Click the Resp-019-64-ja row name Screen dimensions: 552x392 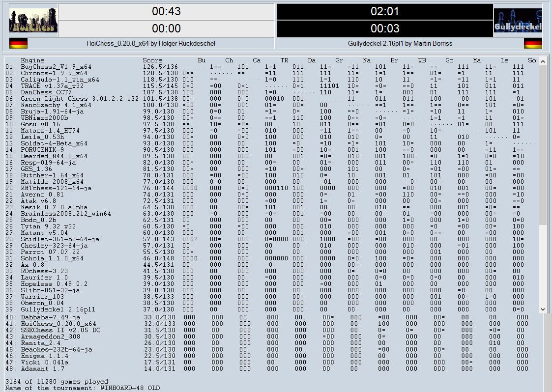tap(48, 163)
